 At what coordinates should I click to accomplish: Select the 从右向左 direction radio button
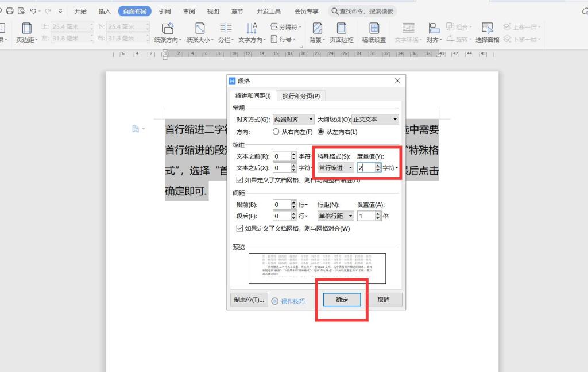pos(276,132)
